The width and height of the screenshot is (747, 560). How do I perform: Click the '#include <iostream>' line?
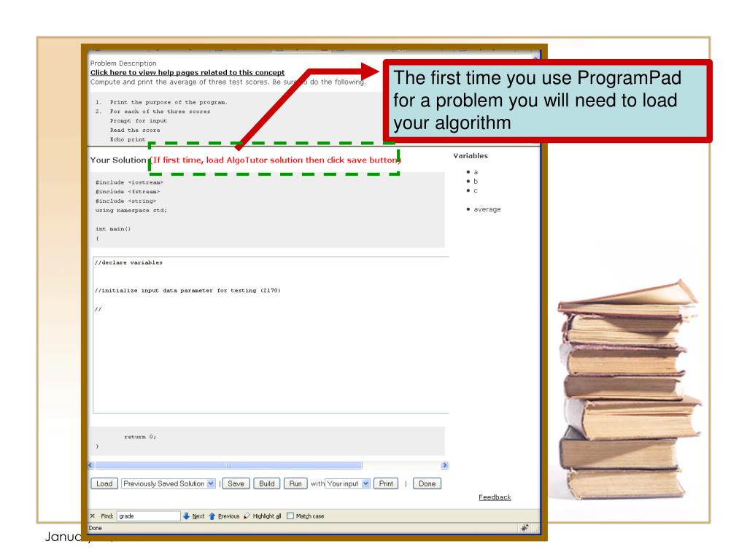point(129,182)
